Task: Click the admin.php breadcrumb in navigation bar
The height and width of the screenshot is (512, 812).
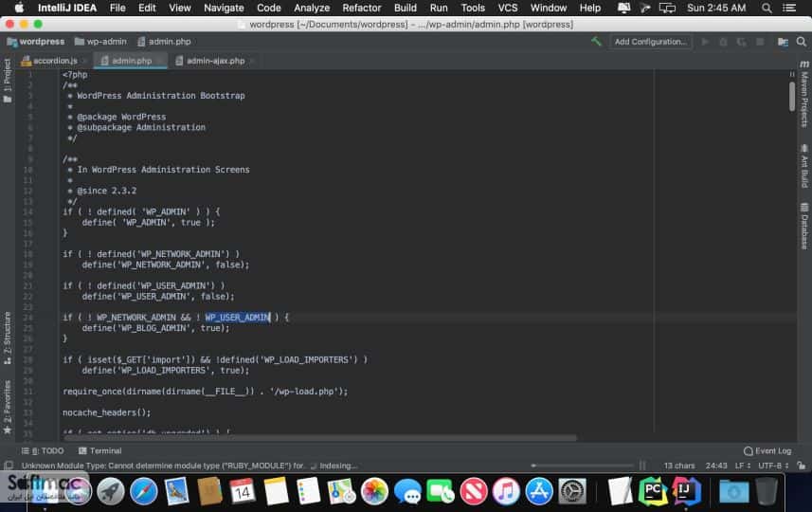Action: pyautogui.click(x=164, y=42)
